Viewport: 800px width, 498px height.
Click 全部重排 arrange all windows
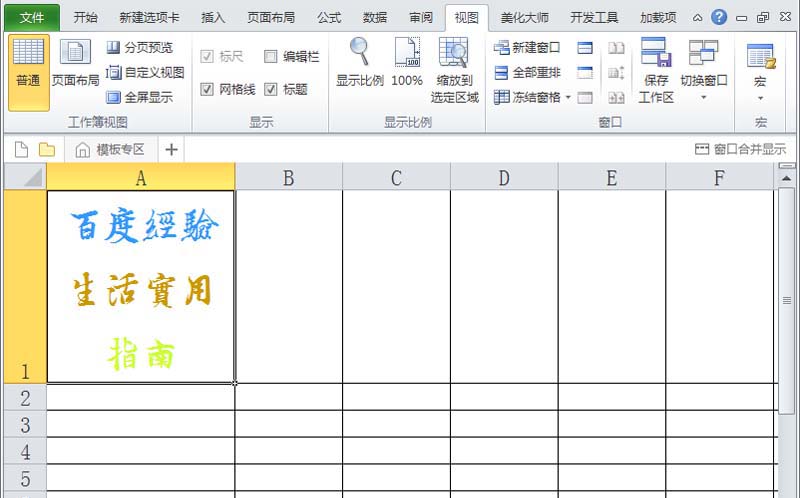click(527, 72)
